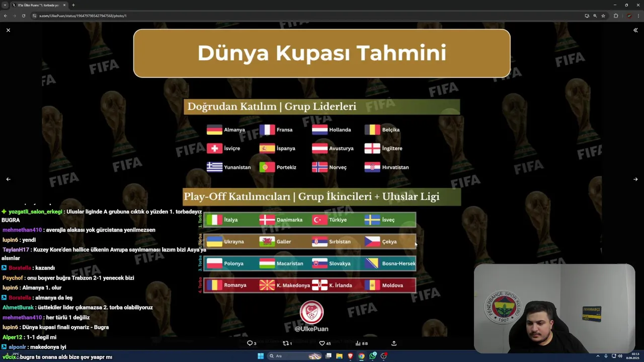Click the 'Dünya Kupası Tahmini' title
This screenshot has height=362, width=644.
click(322, 53)
